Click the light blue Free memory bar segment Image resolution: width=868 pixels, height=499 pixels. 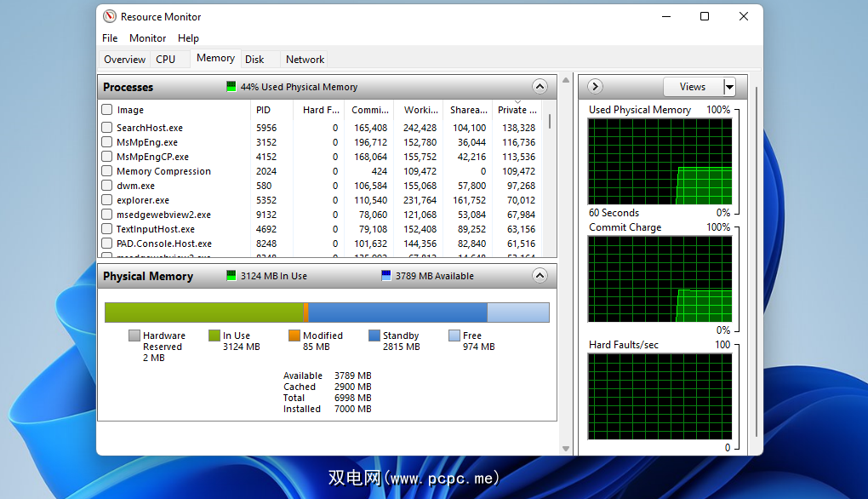pyautogui.click(x=518, y=313)
